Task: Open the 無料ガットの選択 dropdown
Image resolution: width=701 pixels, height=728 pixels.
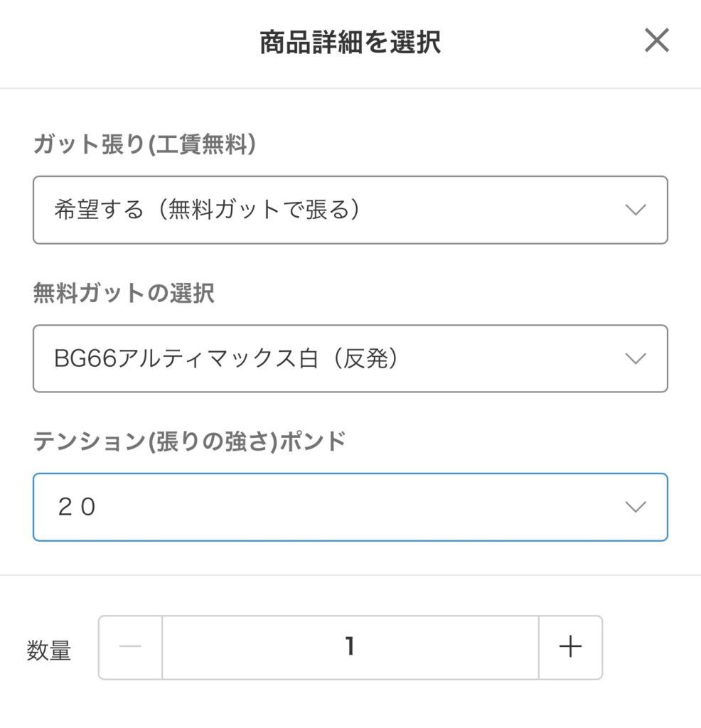Action: [x=350, y=358]
